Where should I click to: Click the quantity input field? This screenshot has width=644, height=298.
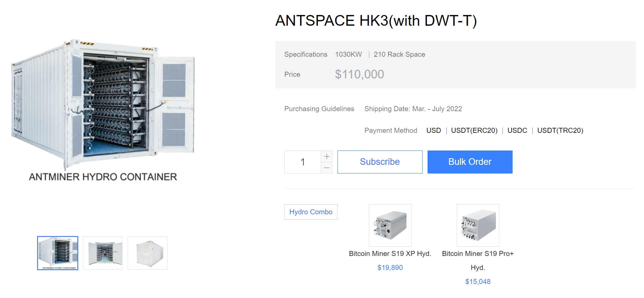click(302, 162)
